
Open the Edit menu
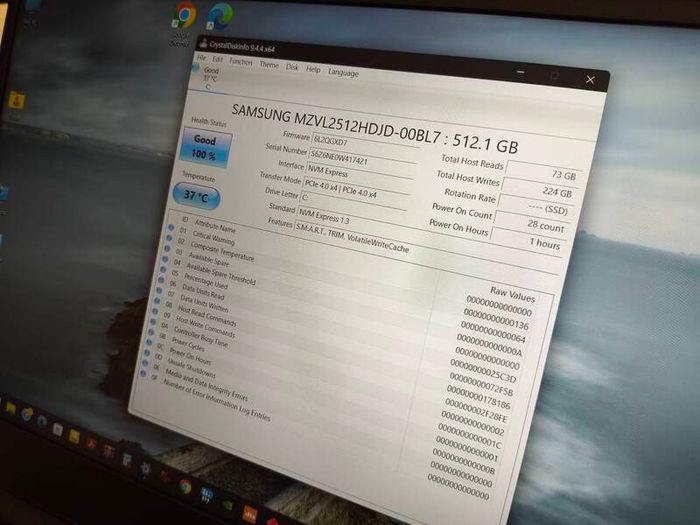(217, 59)
